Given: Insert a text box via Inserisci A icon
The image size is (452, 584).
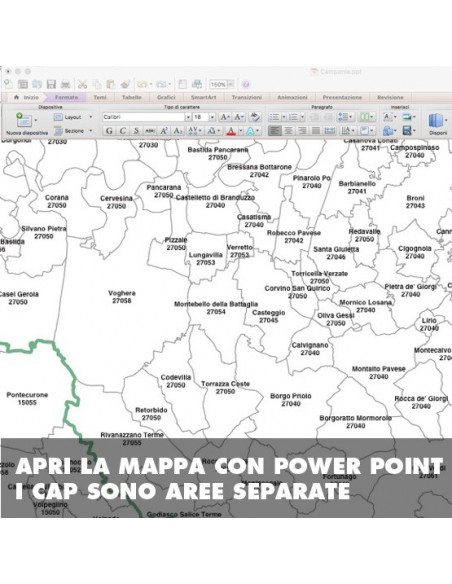Looking at the screenshot, I should pos(388,117).
